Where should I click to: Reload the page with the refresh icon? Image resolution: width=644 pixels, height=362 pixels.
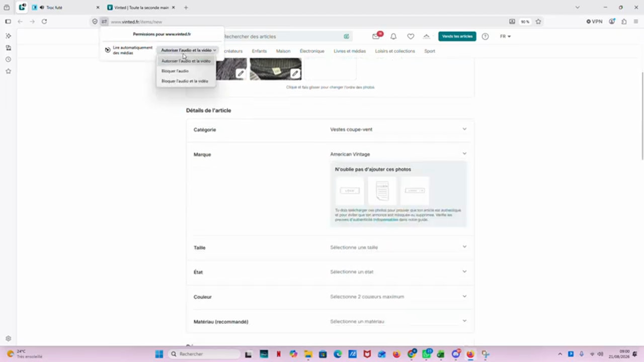point(44,22)
